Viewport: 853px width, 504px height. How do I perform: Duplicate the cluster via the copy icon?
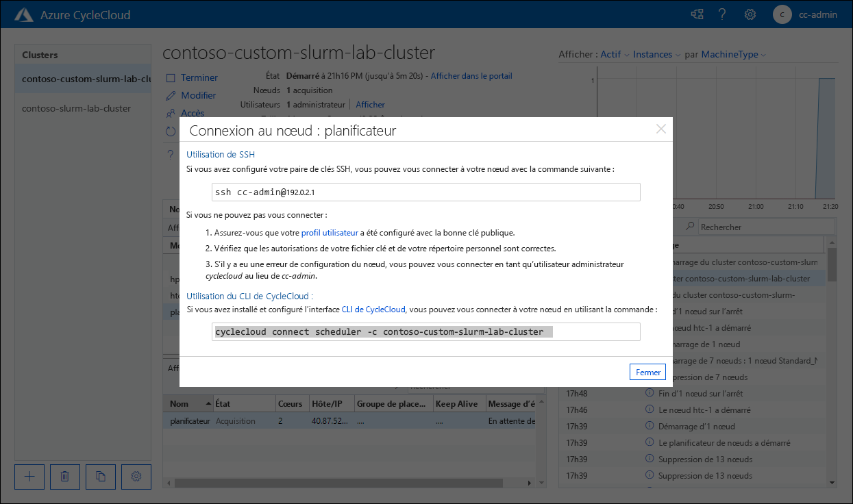coord(100,477)
